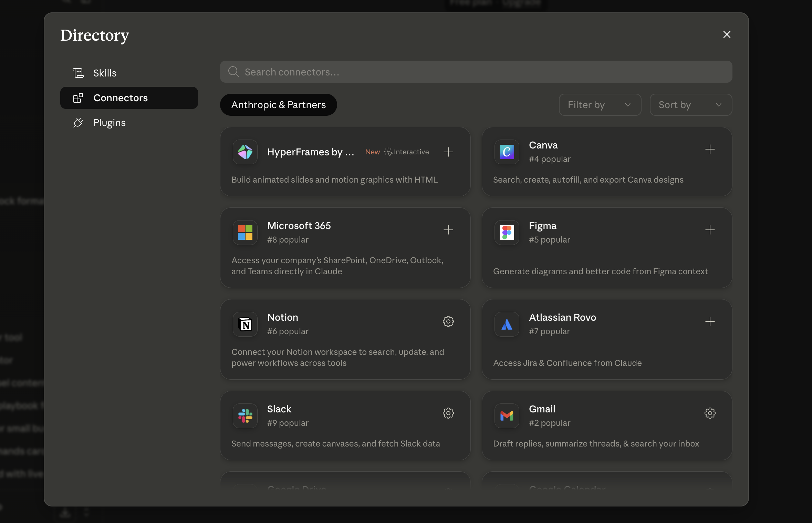Click the HyperFrames logo icon
Image resolution: width=812 pixels, height=523 pixels.
point(245,152)
